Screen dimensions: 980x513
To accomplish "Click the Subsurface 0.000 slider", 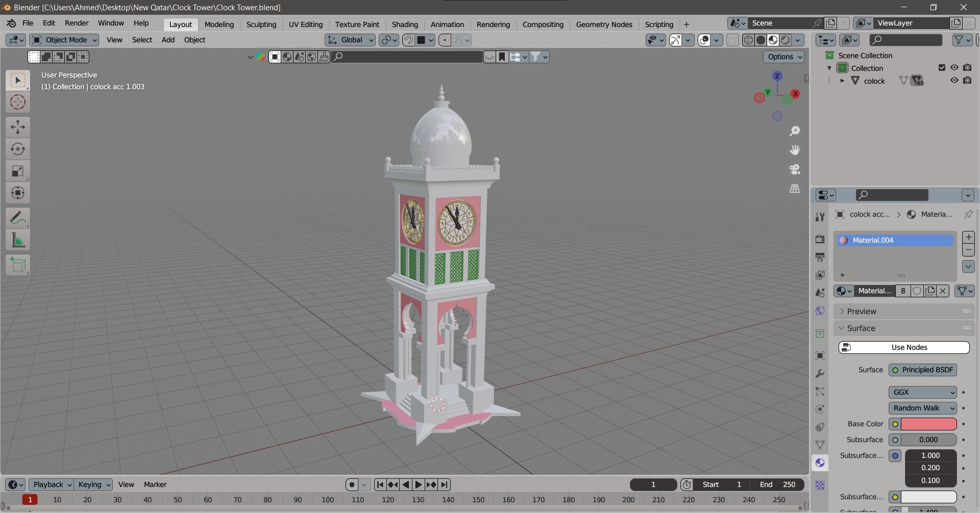I will (928, 440).
